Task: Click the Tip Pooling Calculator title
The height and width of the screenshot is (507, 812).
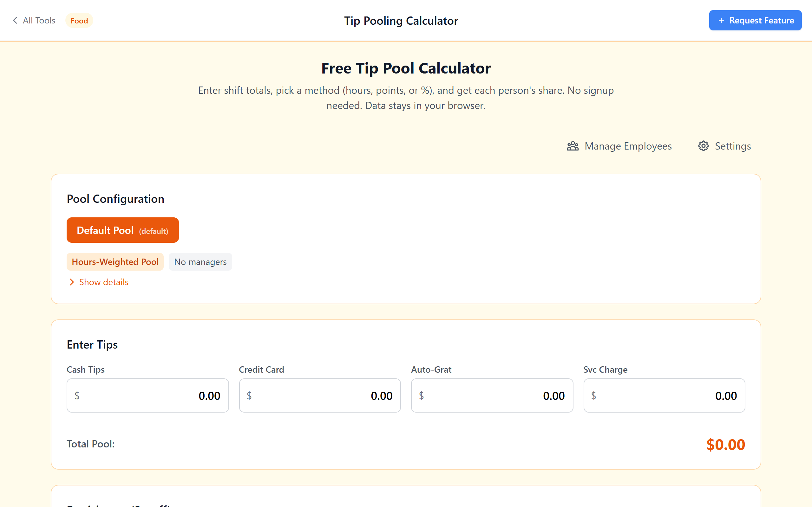Action: coord(401,21)
